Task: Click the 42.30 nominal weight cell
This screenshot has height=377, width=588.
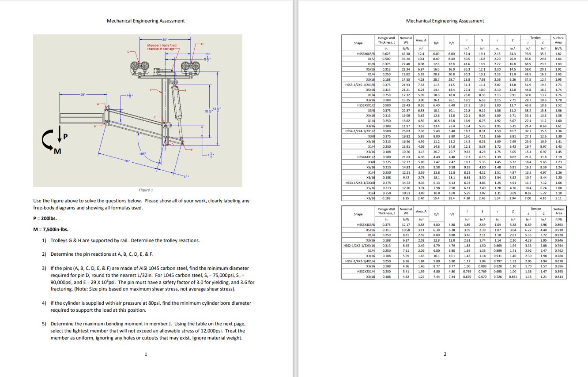Action: coord(405,53)
